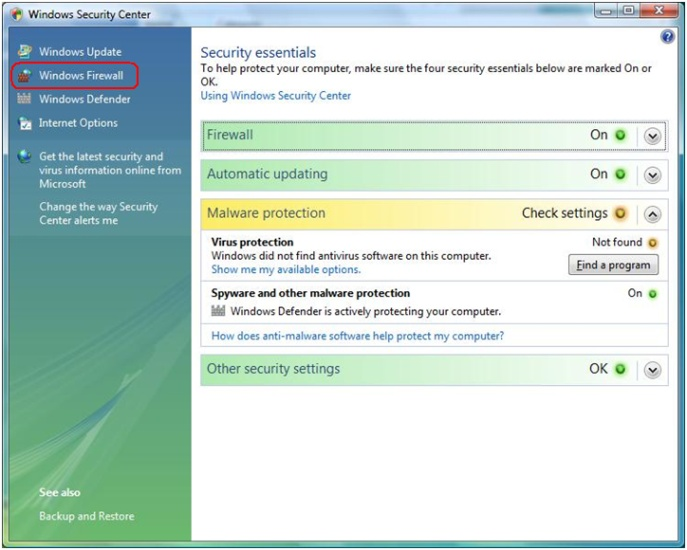Open latest security and virus information online
This screenshot has height=550, width=687.
click(110, 170)
